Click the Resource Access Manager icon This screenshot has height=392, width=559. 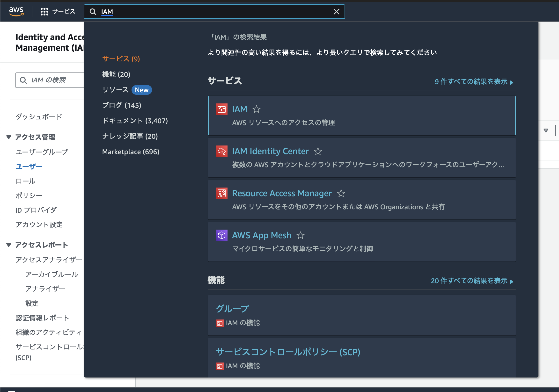point(221,193)
